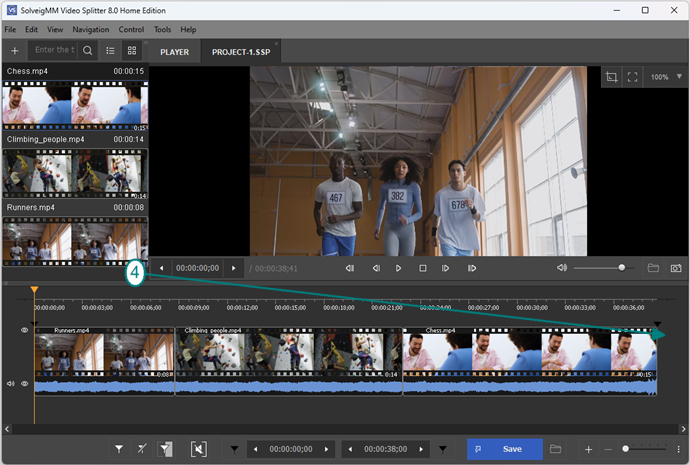This screenshot has height=465, width=690.
Task: Mute the player volume speaker icon
Action: (x=562, y=267)
